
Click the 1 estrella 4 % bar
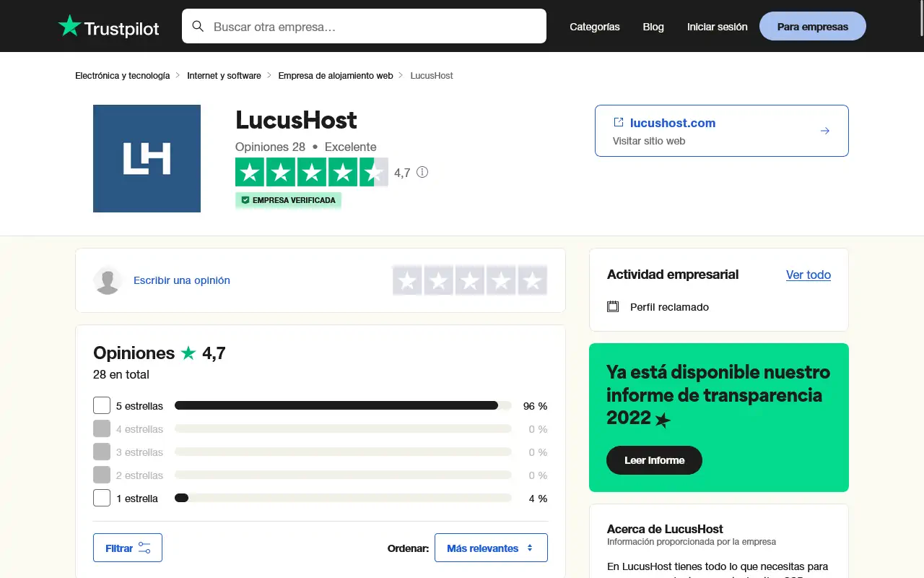point(343,498)
